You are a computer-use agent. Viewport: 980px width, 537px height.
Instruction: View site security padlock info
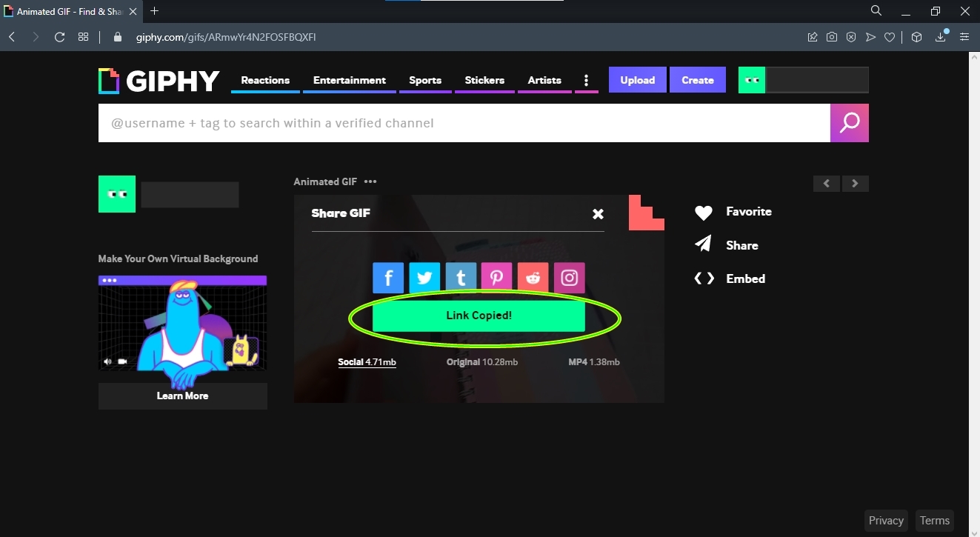click(x=117, y=37)
